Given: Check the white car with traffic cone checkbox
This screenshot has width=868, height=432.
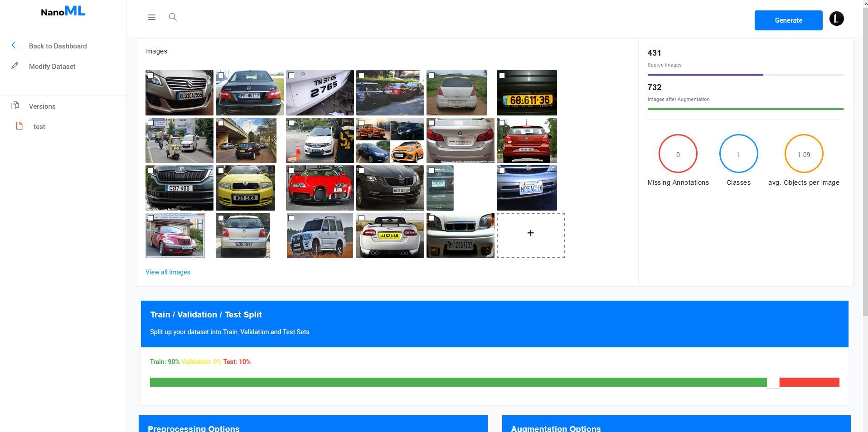Looking at the screenshot, I should (291, 123).
